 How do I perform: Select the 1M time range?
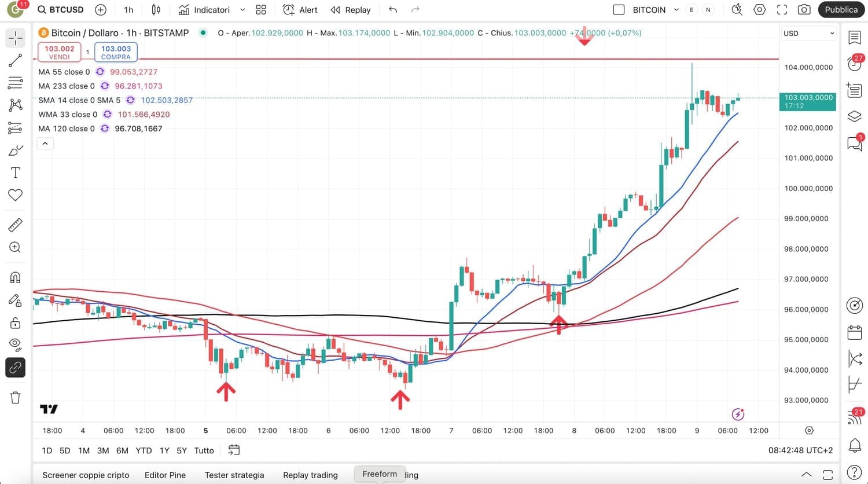tap(84, 450)
